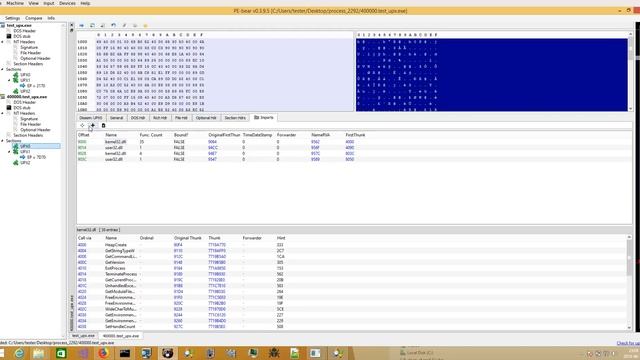This screenshot has width=640, height=360.
Task: Click the Func. Count column header
Action: tap(151, 135)
